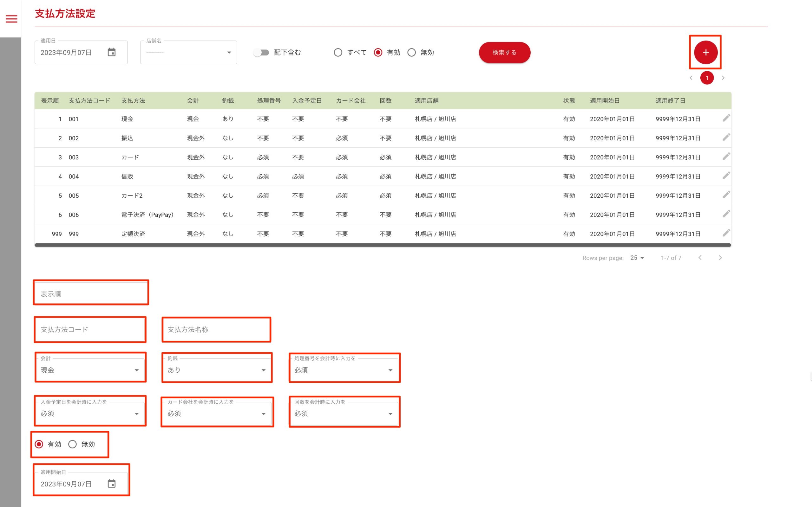The height and width of the screenshot is (507, 812).
Task: Click the red plus add button
Action: coord(705,52)
